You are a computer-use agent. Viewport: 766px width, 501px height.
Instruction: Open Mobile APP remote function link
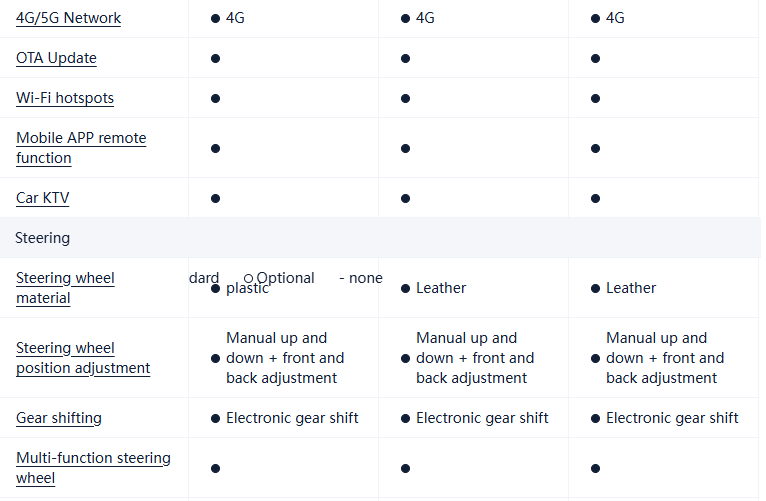click(81, 148)
